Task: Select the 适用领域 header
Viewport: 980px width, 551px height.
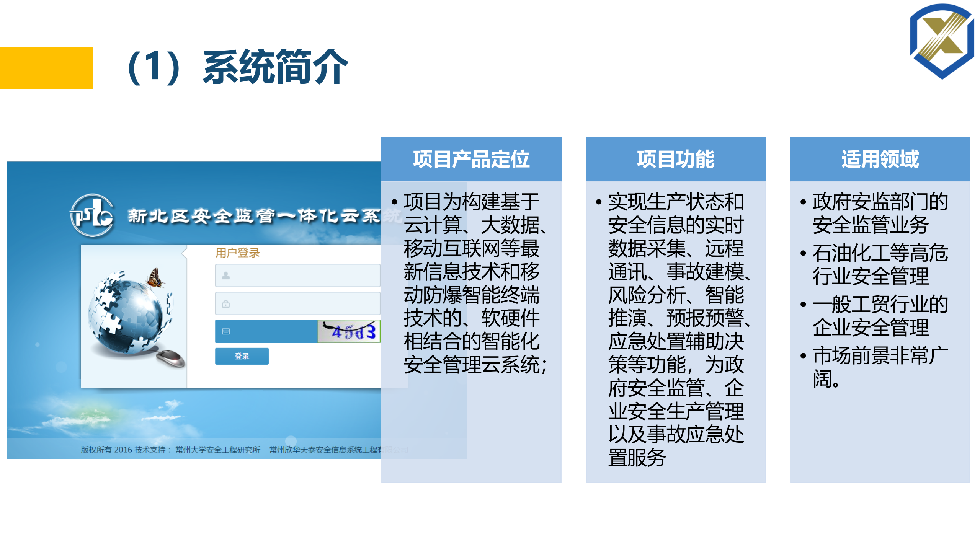Action: point(879,160)
